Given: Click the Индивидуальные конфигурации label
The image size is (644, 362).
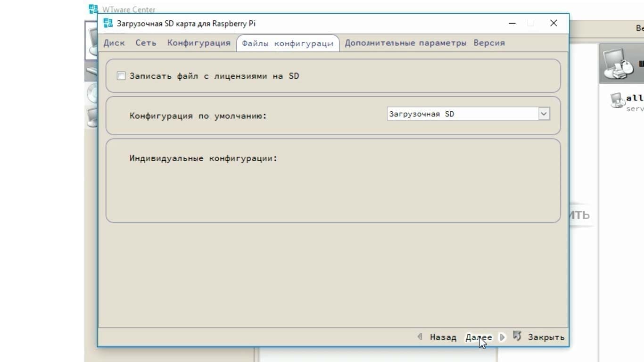Looking at the screenshot, I should click(204, 158).
